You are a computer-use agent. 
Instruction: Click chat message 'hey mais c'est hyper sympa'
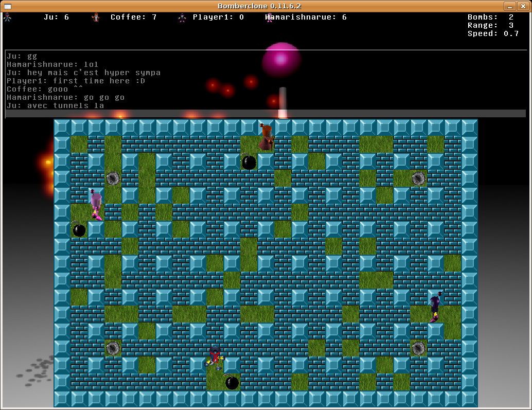point(94,73)
